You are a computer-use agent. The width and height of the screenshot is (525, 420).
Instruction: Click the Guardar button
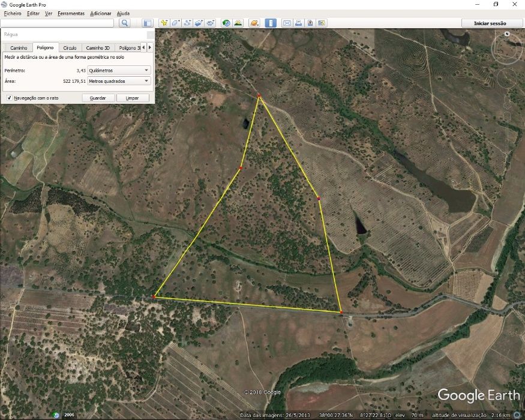pos(98,98)
